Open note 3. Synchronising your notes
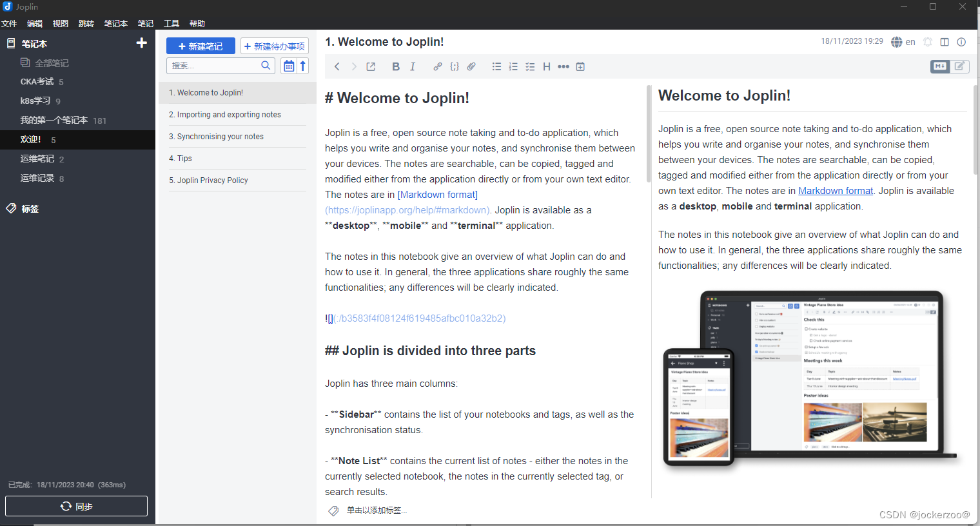980x526 pixels. (x=237, y=137)
